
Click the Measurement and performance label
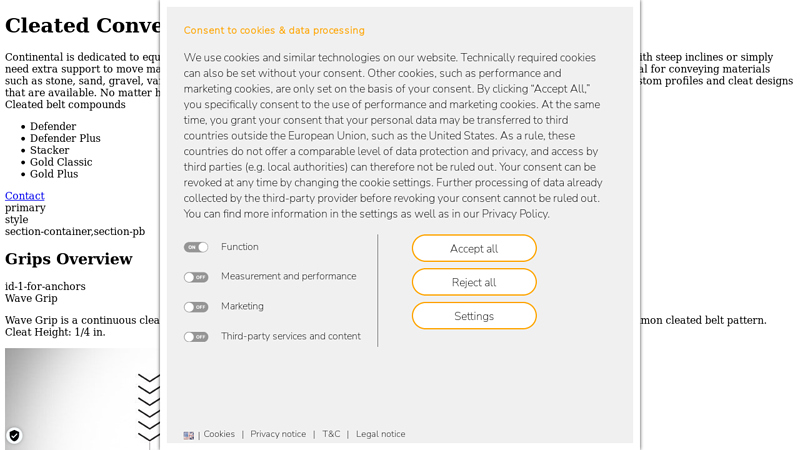(288, 276)
